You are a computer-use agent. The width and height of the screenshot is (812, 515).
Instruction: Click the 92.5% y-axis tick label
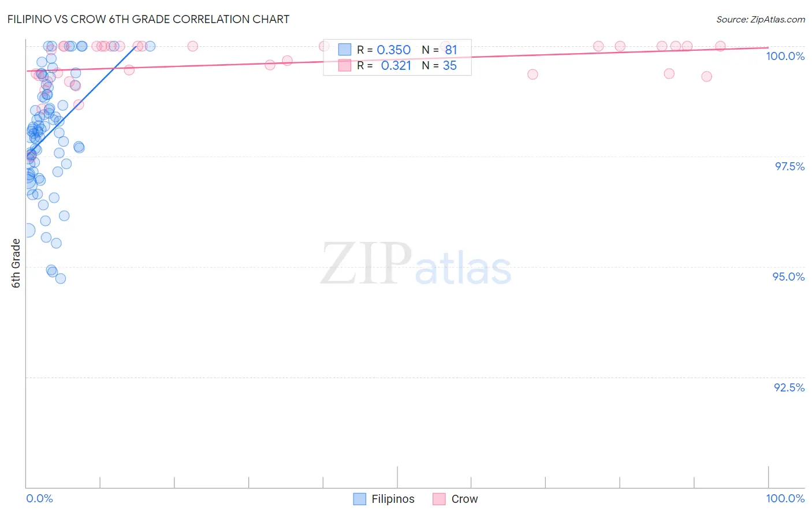[x=789, y=387]
